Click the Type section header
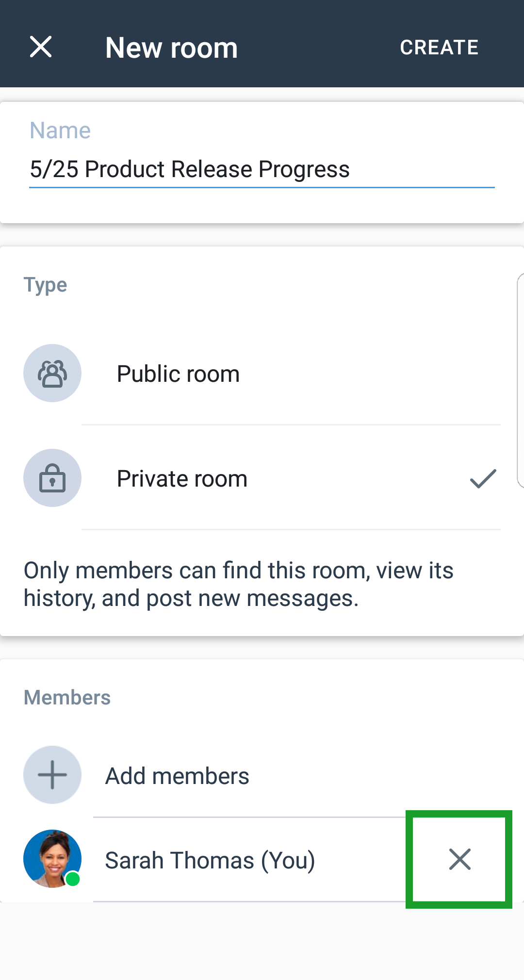The width and height of the screenshot is (524, 980). click(x=45, y=285)
